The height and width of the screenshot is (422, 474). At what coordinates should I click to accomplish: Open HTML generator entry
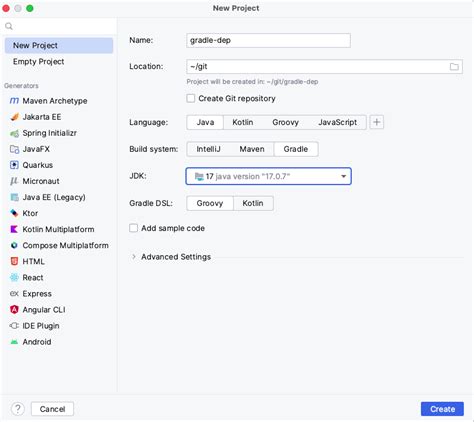click(x=59, y=261)
